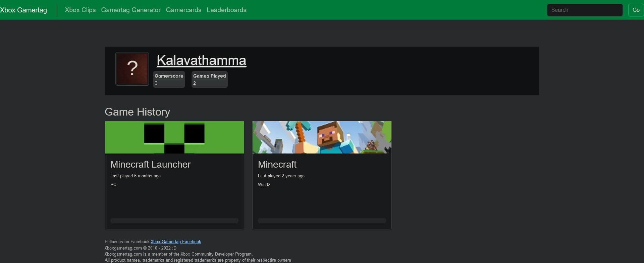This screenshot has width=644, height=263.
Task: Open the Gamertag Generator page
Action: coord(131,10)
